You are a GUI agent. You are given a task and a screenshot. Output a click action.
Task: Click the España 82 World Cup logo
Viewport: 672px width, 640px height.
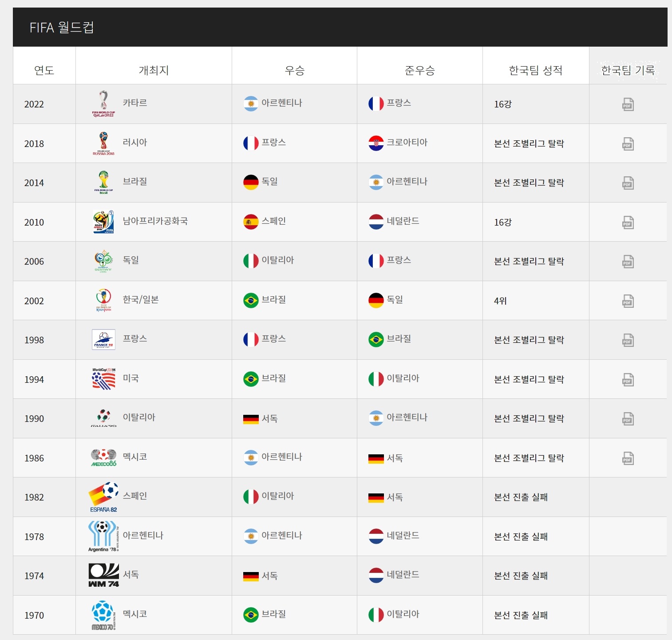coord(103,497)
